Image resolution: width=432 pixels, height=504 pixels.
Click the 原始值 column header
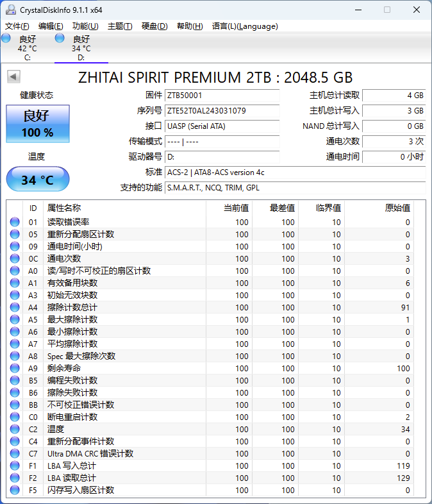coord(379,208)
